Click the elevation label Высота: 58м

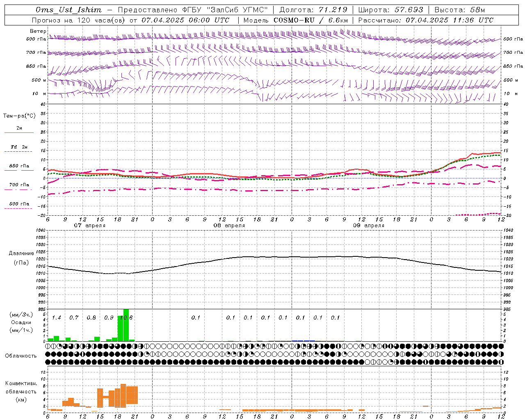pyautogui.click(x=460, y=10)
